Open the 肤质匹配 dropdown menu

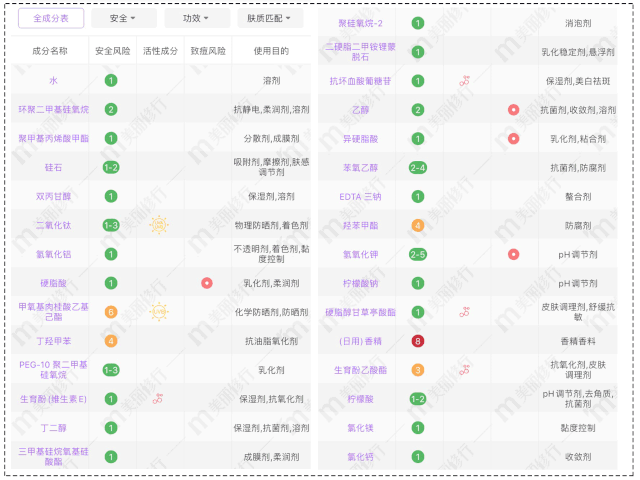click(274, 19)
